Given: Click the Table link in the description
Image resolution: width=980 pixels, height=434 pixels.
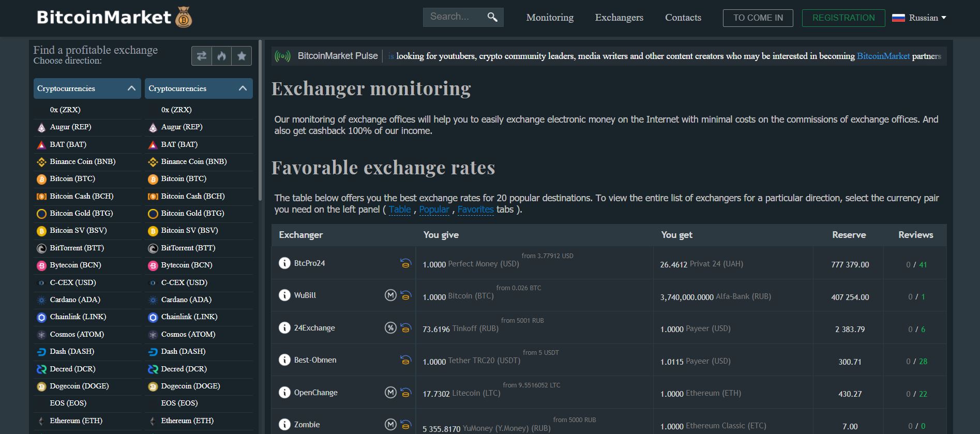Looking at the screenshot, I should point(400,209).
